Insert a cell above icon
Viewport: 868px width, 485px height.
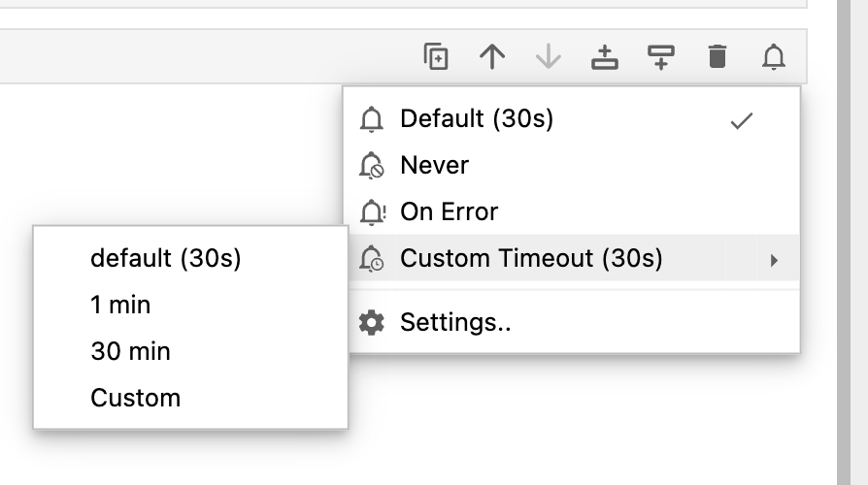click(x=605, y=57)
